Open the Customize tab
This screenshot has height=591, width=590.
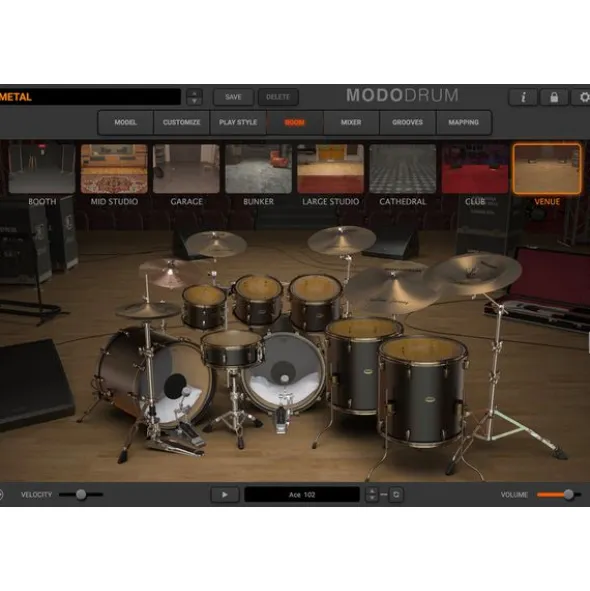pyautogui.click(x=182, y=122)
